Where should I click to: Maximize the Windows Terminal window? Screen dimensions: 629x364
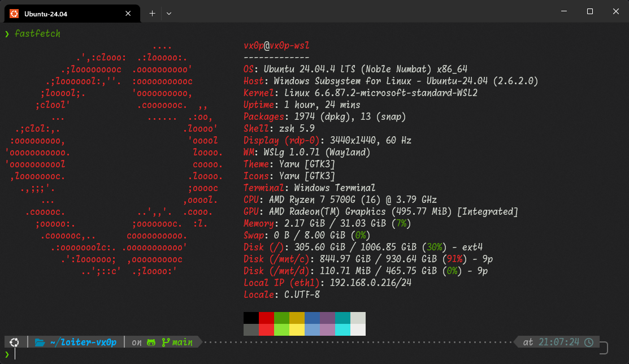(589, 11)
